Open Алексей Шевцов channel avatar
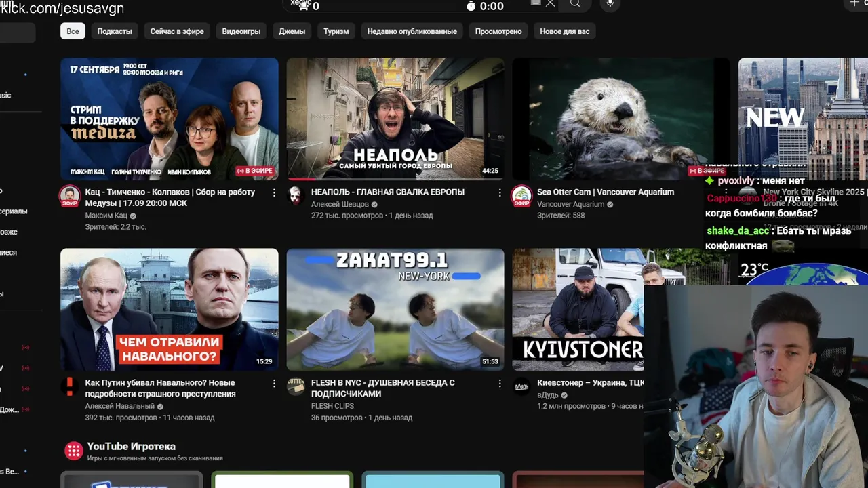The image size is (868, 488). point(295,195)
